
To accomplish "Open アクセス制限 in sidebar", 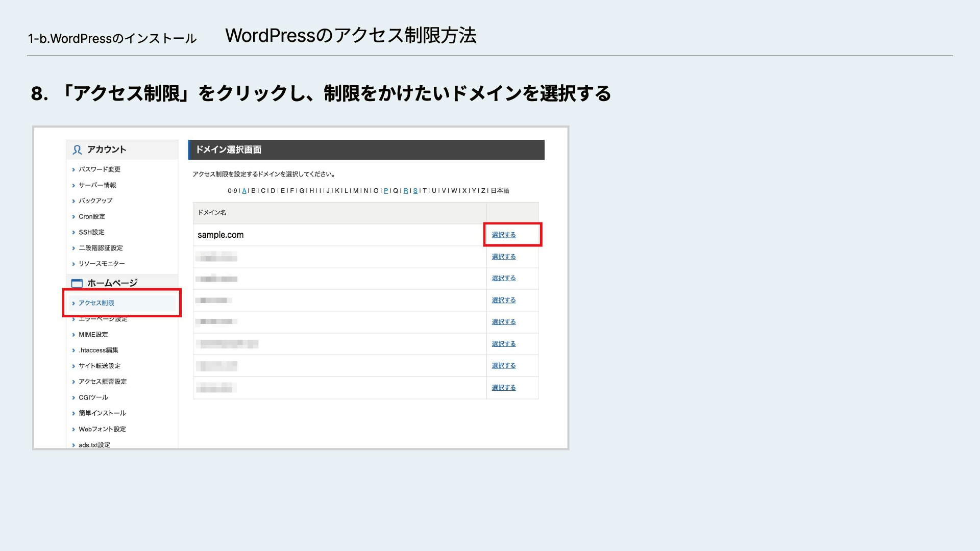I will coord(96,303).
